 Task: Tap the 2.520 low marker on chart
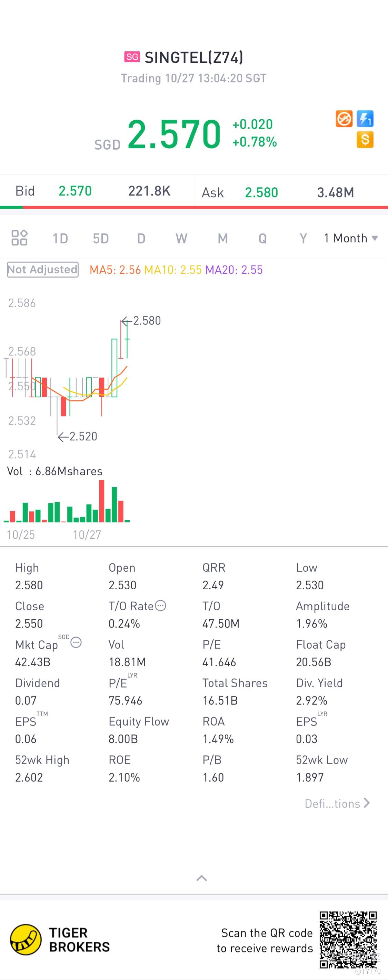78,436
